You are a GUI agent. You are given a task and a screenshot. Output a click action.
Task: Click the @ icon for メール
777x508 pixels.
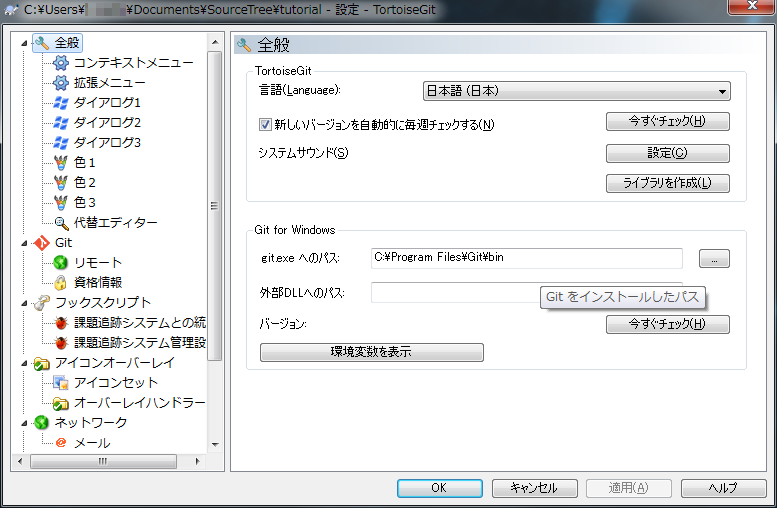coord(60,443)
